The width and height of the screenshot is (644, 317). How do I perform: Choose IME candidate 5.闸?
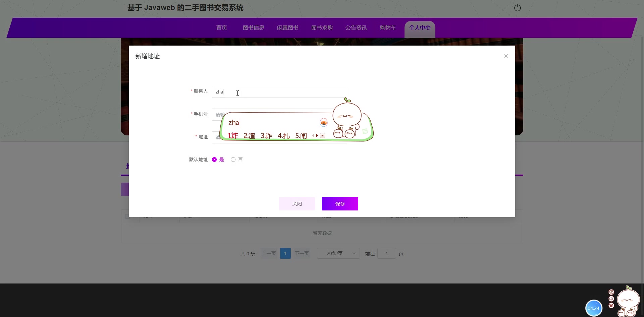point(301,136)
